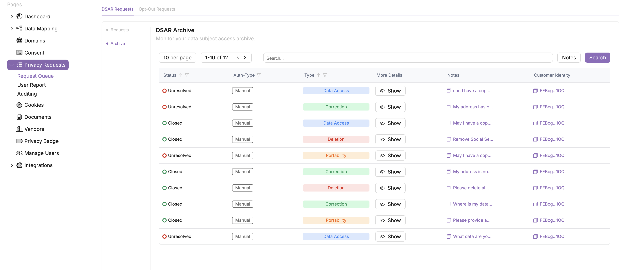Image resolution: width=644 pixels, height=270 pixels.
Task: Click the Dashboard pie-chart icon
Action: [x=19, y=17]
